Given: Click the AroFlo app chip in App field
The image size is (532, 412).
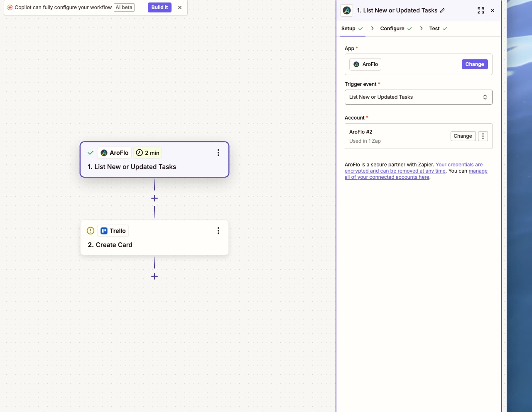Looking at the screenshot, I should point(365,64).
